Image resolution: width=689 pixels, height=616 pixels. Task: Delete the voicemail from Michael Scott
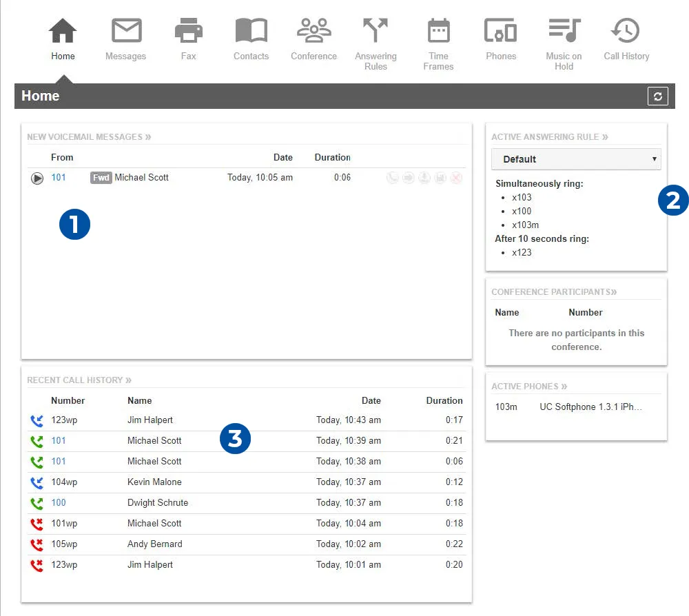(457, 178)
